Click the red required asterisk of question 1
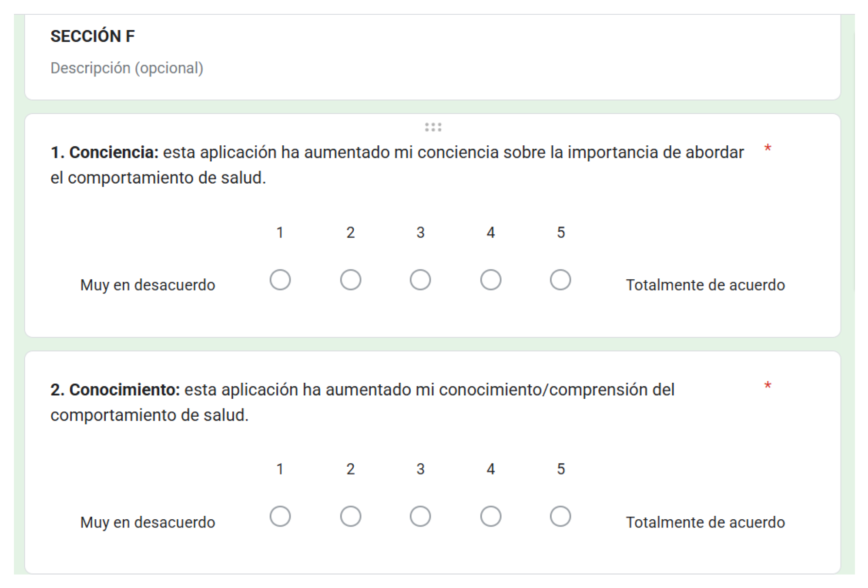This screenshot has height=588, width=868. click(767, 149)
